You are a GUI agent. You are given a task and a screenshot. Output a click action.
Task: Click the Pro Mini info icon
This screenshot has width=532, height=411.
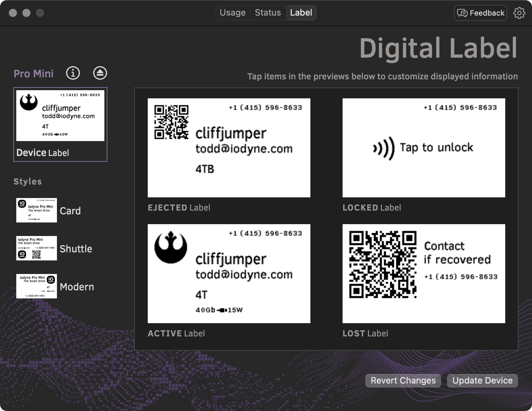[73, 73]
